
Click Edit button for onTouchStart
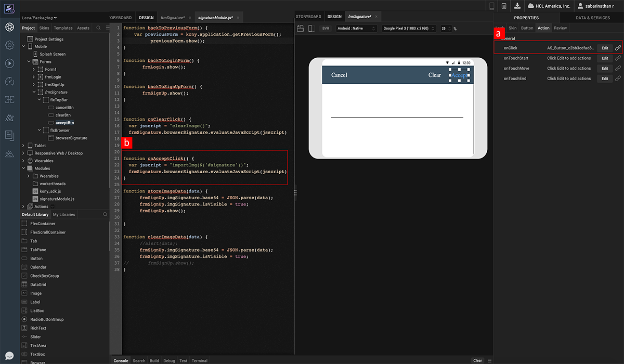(x=604, y=58)
